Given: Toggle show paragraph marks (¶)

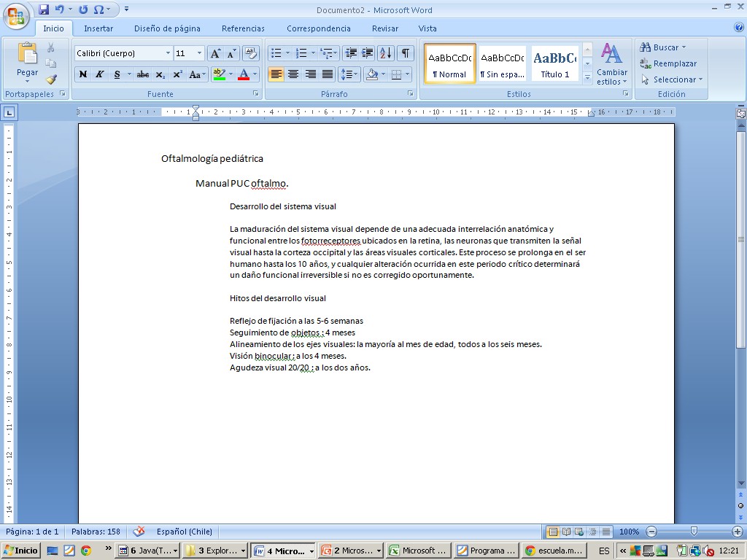Looking at the screenshot, I should click(x=405, y=53).
